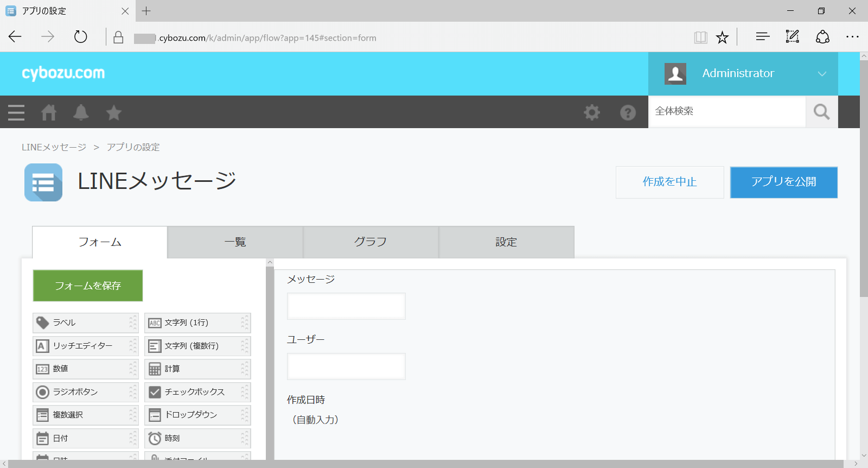Open the browser share icon
This screenshot has width=868, height=468.
pos(822,37)
